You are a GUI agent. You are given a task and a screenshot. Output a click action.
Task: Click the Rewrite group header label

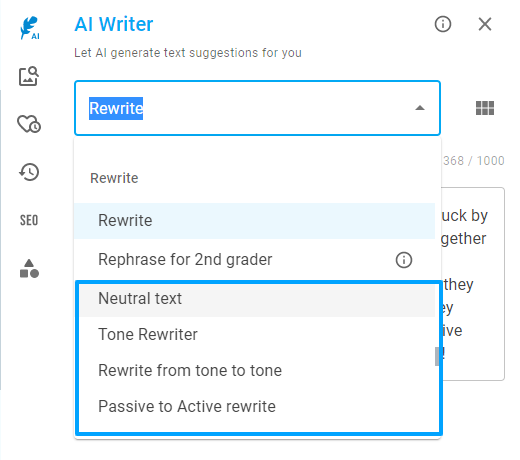(114, 178)
